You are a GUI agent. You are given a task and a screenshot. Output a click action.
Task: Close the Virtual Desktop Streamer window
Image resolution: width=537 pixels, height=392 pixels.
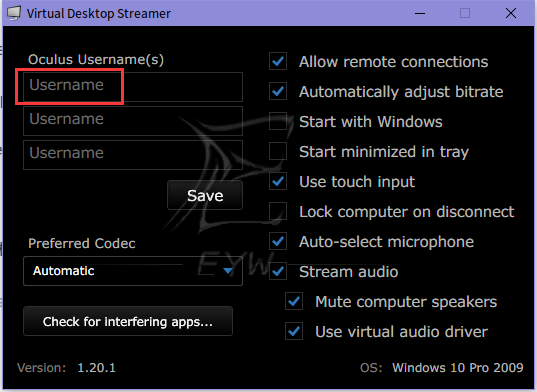pyautogui.click(x=511, y=13)
